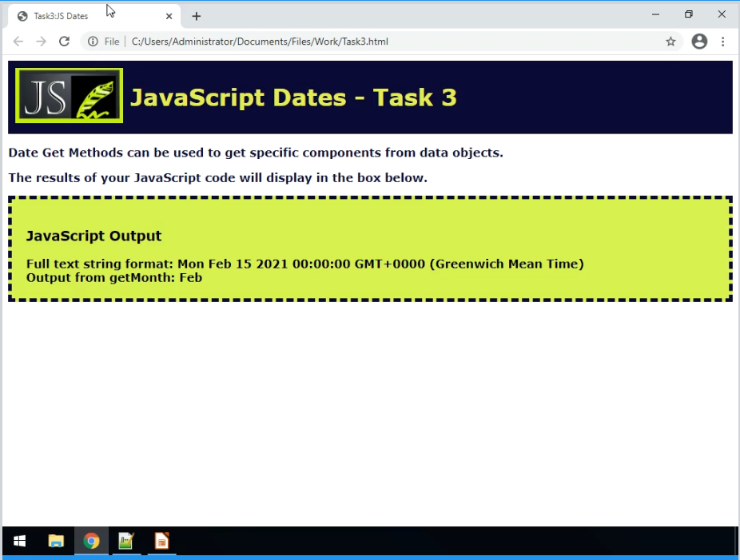Screen dimensions: 740x560
Task: Close the Chrome window
Action: tap(722, 14)
